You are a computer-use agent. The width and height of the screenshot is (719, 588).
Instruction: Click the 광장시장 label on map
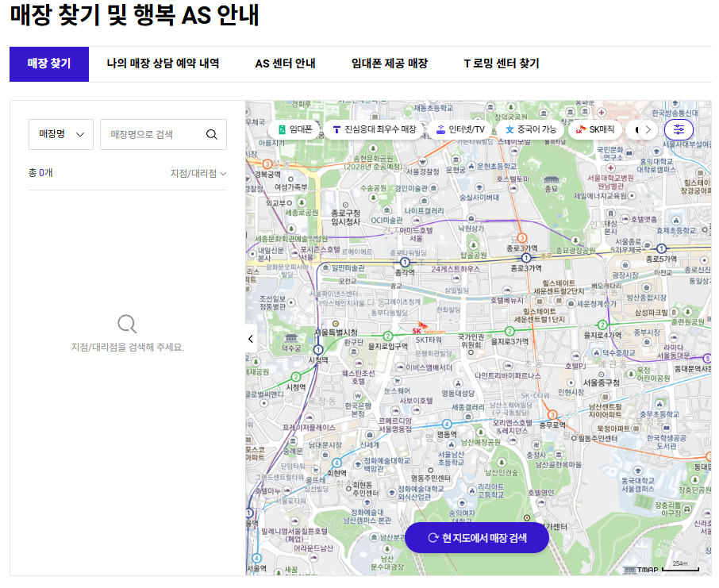[x=625, y=275]
